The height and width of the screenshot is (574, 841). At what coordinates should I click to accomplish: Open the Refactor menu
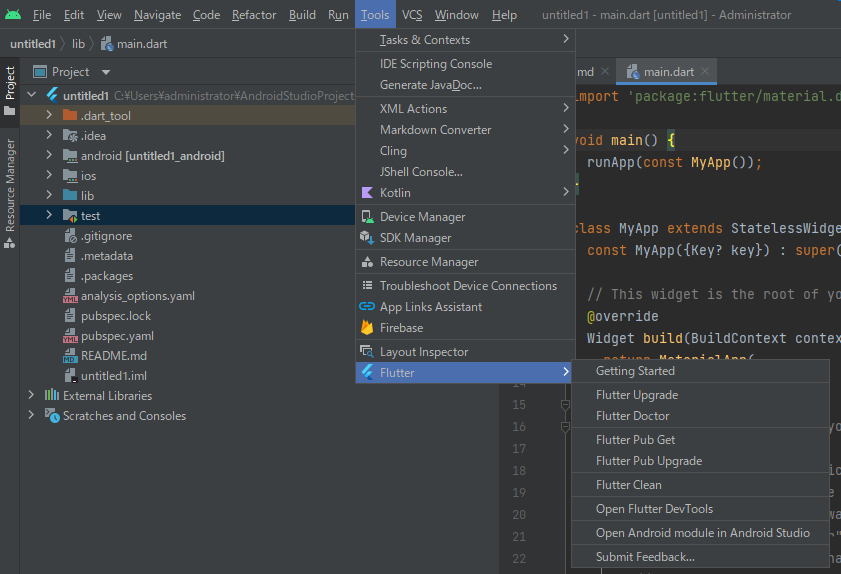pos(254,14)
